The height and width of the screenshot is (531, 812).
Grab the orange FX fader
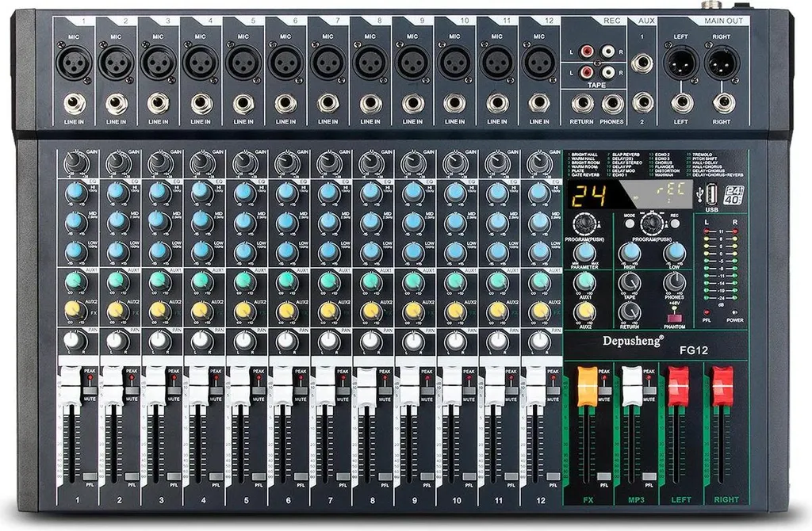point(588,386)
